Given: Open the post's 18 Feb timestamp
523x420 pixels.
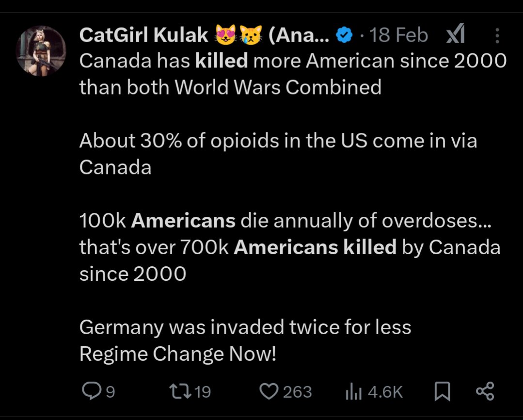Looking at the screenshot, I should point(398,35).
